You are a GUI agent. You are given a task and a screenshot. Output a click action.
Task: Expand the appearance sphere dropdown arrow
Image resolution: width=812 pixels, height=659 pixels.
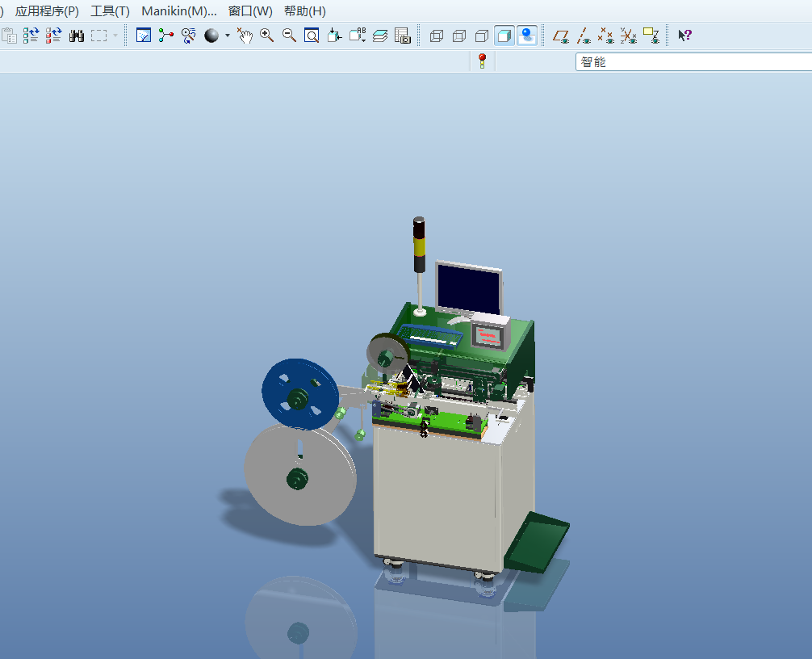(228, 36)
